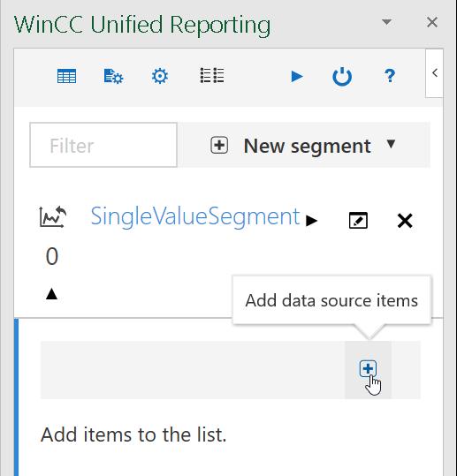Open the report configuration document-gear icon
The height and width of the screenshot is (476, 457).
tap(113, 76)
